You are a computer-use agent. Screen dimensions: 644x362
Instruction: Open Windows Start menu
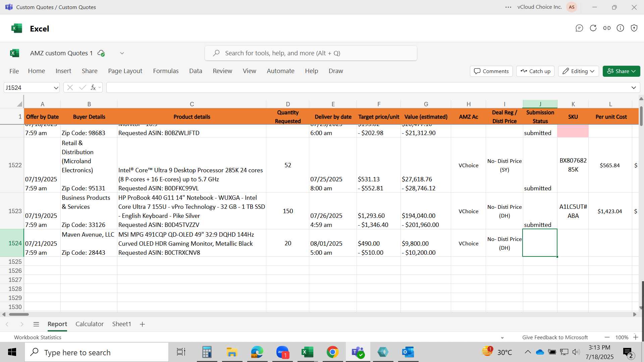[x=12, y=352]
